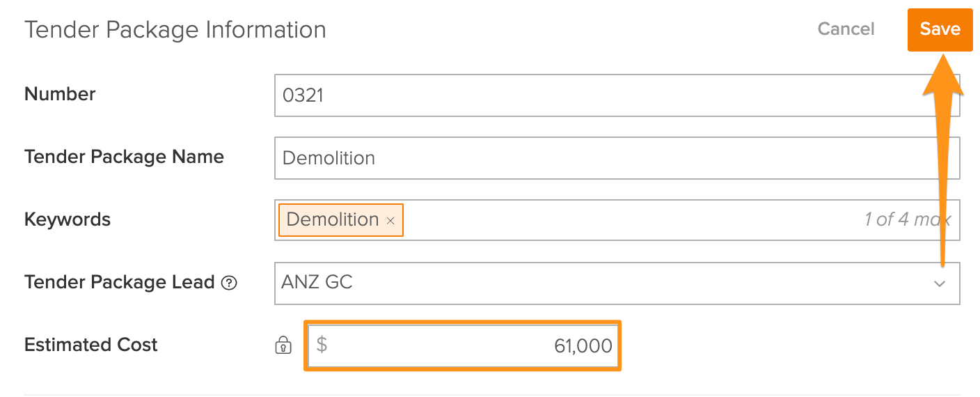Open the Tender Package Lead ANZ GC combo box
Viewport: 980px width, 397px height.
tap(617, 283)
